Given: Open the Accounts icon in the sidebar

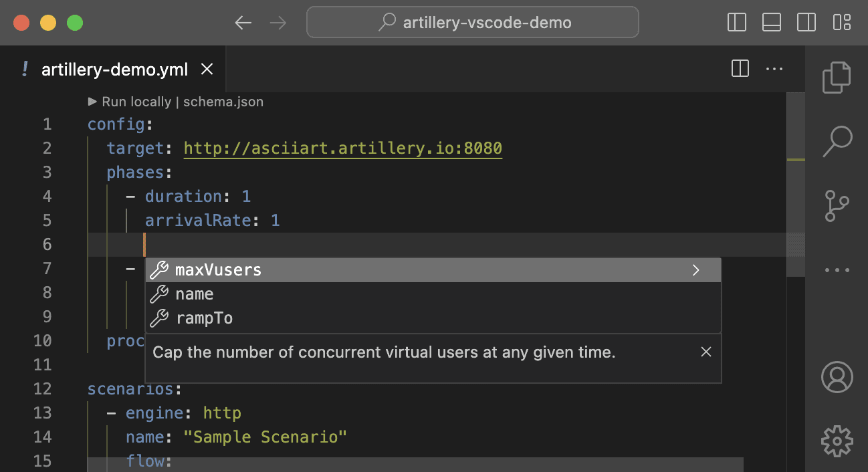Looking at the screenshot, I should [x=837, y=376].
